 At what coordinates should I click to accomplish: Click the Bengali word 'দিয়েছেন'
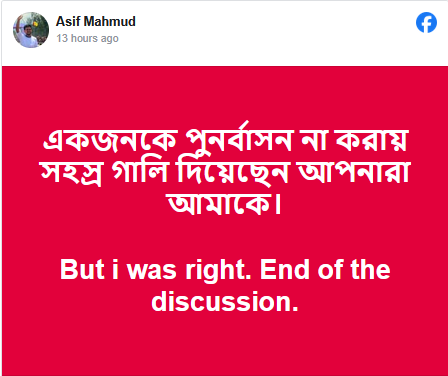pos(233,171)
